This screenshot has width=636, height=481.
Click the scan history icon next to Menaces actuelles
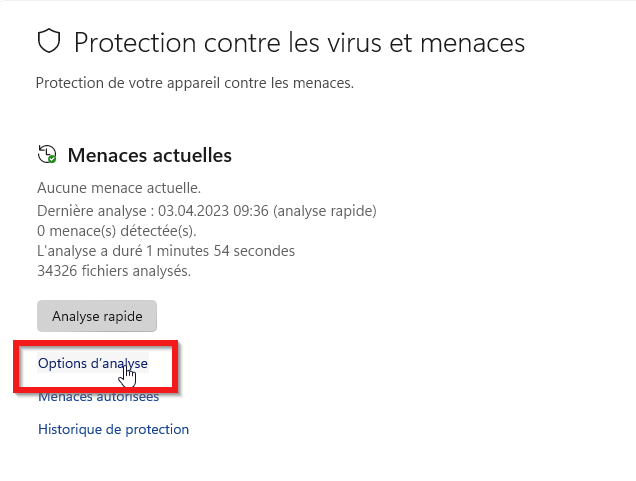(47, 155)
